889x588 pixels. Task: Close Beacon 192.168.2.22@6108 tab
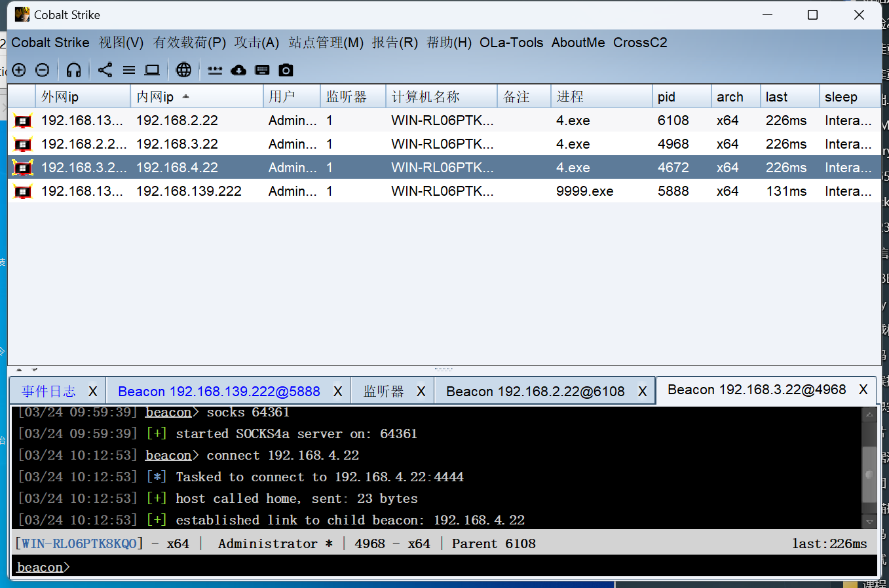(x=643, y=391)
